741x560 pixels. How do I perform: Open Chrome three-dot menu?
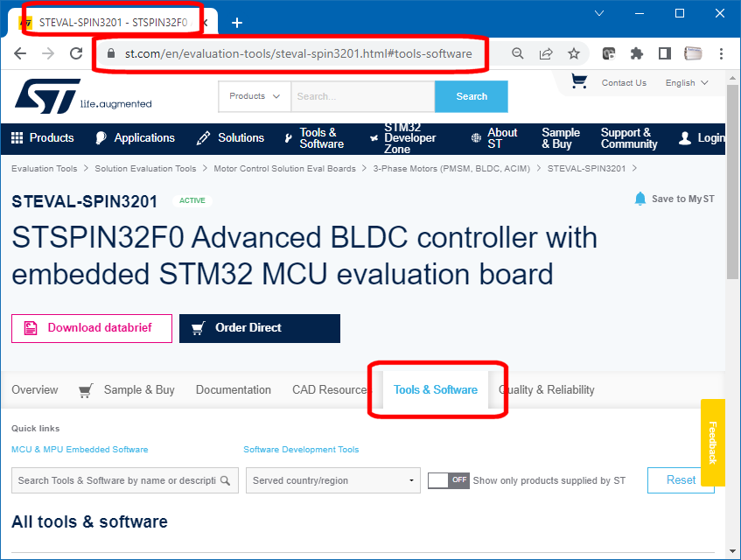click(721, 53)
